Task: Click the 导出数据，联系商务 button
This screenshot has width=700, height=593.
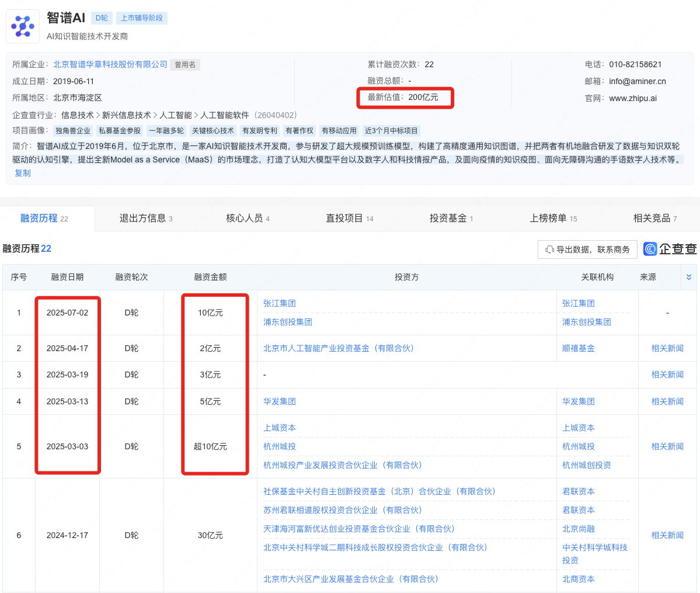Action: tap(587, 249)
